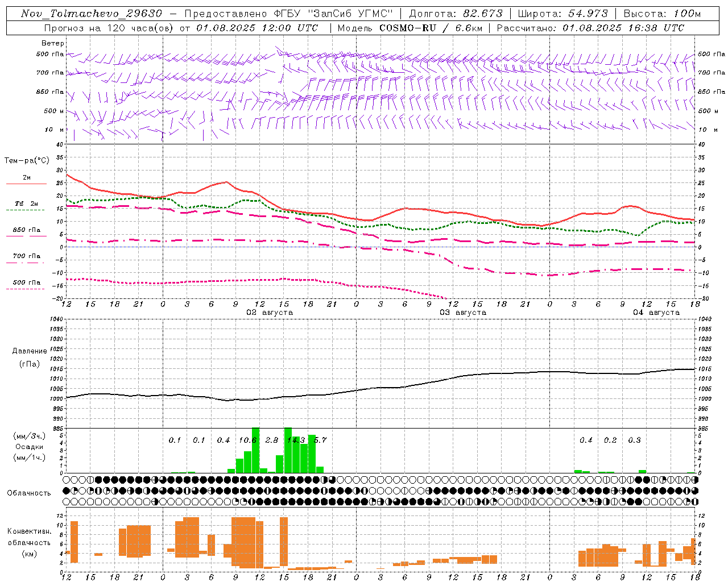
Task: Click the 'Ветер' wind panel label
Action: [53, 43]
